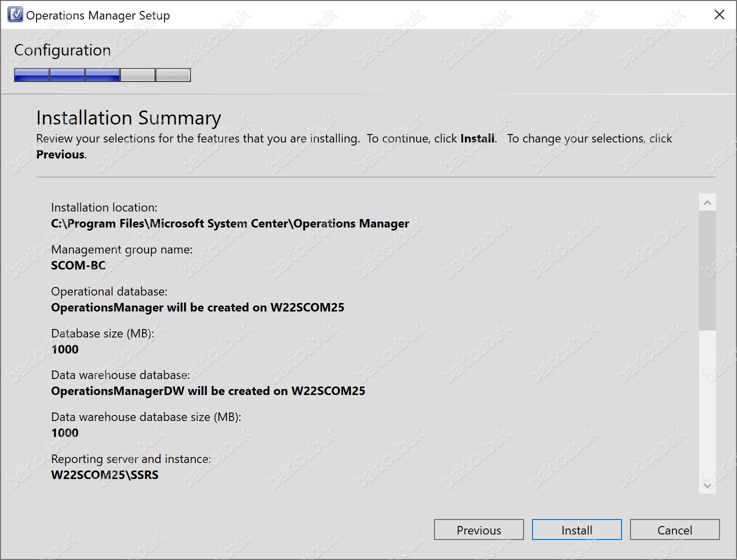This screenshot has height=560, width=737.
Task: Click the 'Operational database:' label
Action: (x=109, y=291)
